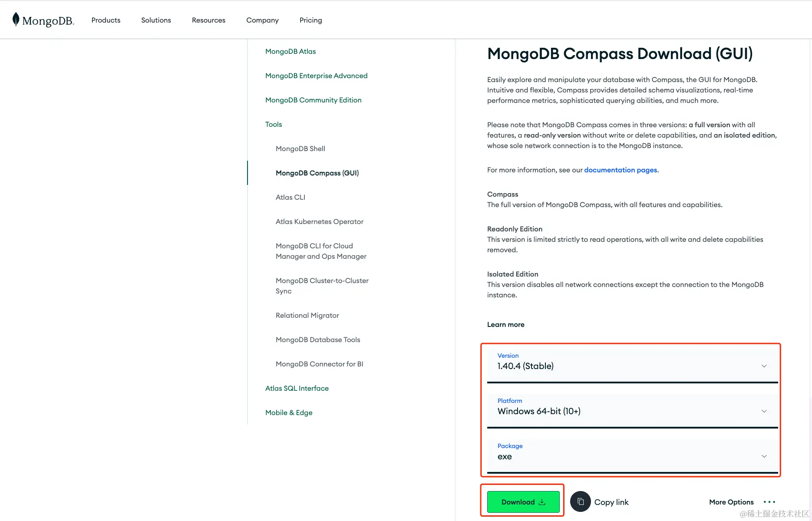Click the MongoDB leaf logo
Screen dimensions: 812x521
pyautogui.click(x=16, y=20)
